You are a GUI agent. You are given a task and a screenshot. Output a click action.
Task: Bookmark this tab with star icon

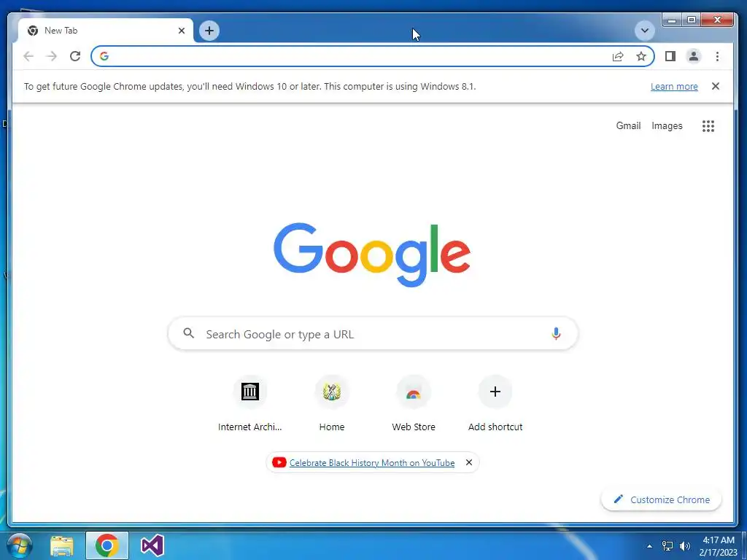641,56
